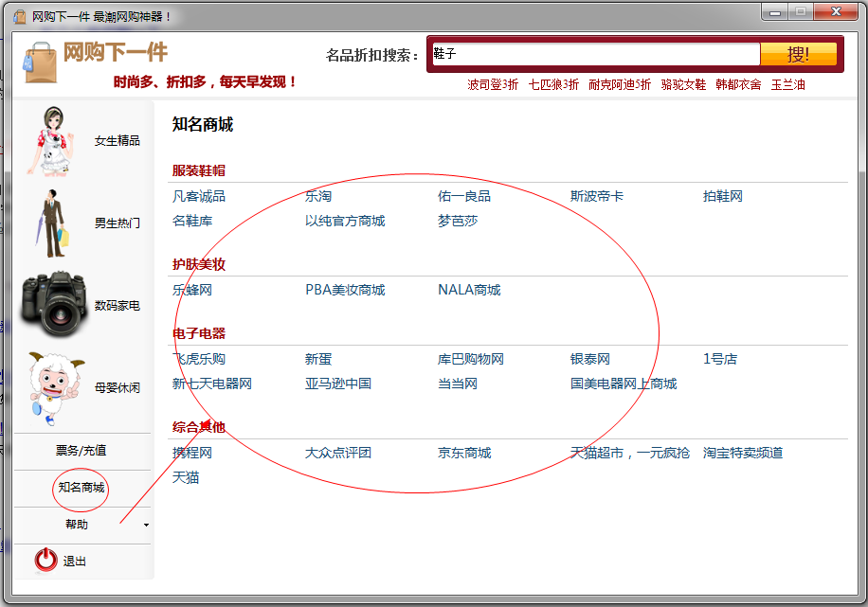Visit the 新七天电器网 link
Screen dimensions: 868x607
(x=212, y=384)
